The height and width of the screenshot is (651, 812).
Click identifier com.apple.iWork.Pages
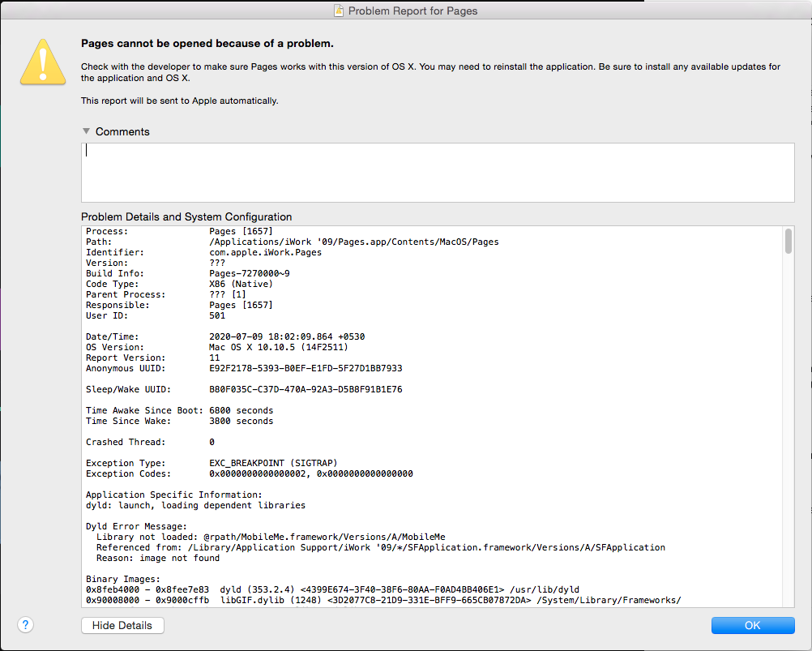pyautogui.click(x=265, y=252)
